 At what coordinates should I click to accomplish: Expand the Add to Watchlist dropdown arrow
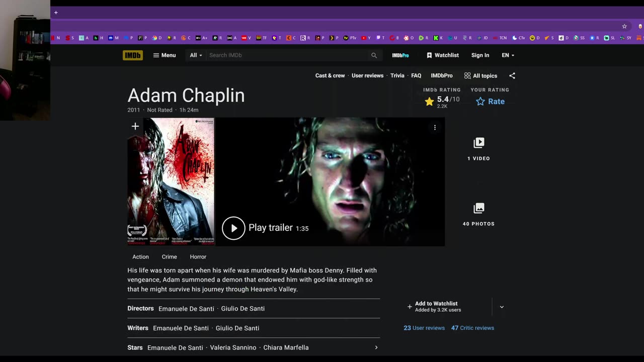(502, 307)
